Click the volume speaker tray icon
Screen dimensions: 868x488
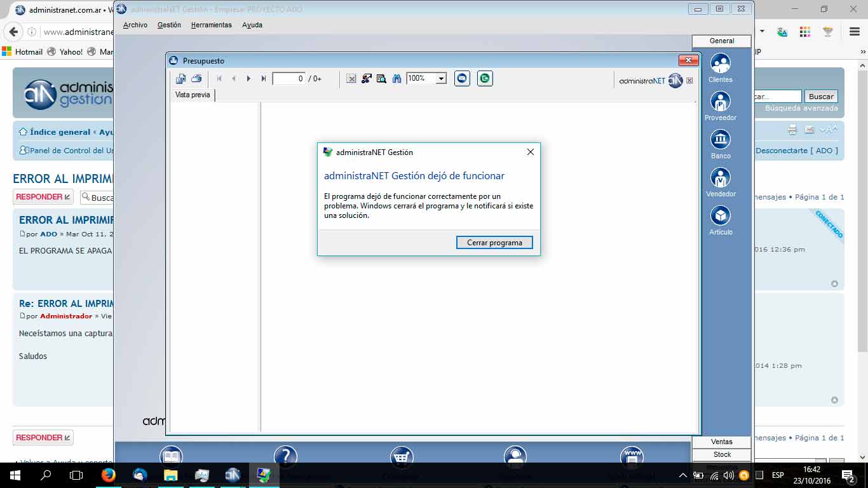[x=728, y=475]
